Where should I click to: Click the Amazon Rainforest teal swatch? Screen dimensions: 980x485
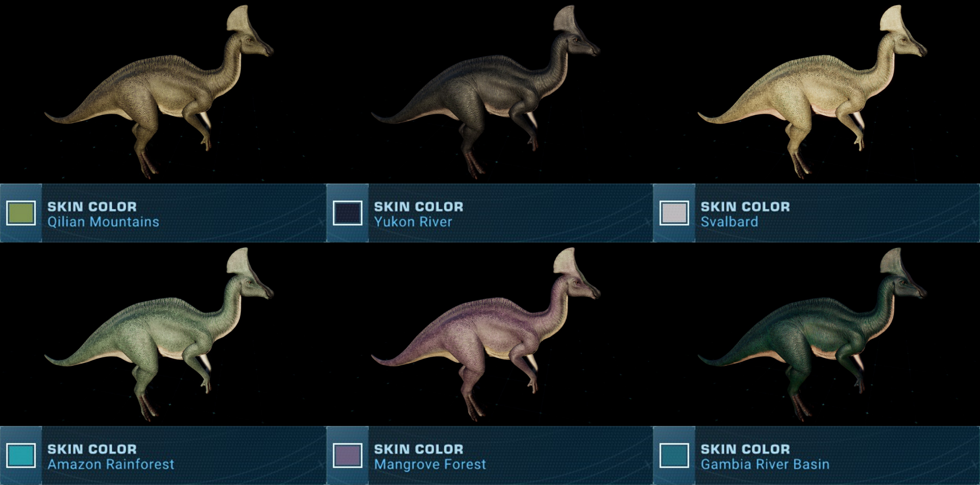(x=21, y=455)
